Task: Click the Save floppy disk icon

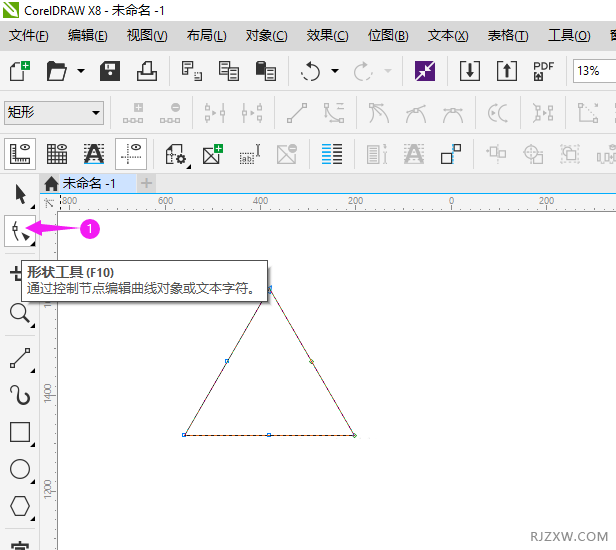Action: click(x=110, y=71)
